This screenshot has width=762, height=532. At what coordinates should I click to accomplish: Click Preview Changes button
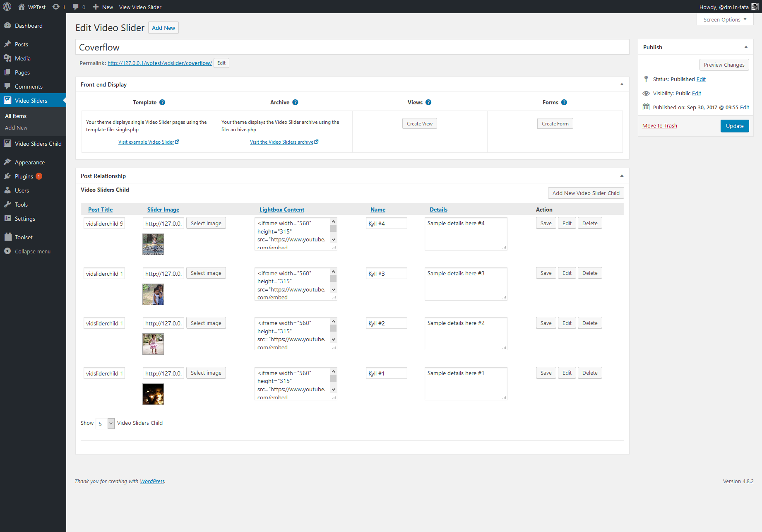coord(724,65)
